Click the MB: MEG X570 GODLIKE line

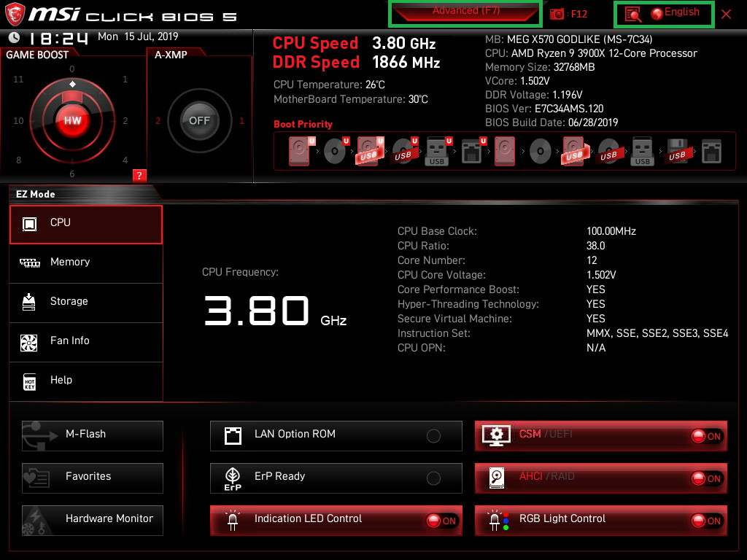point(569,39)
